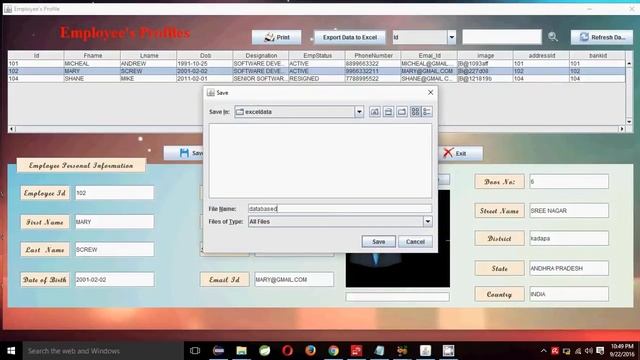Image resolution: width=640 pixels, height=360 pixels.
Task: Click the Home folder icon in Save dialog
Action: pos(388,111)
